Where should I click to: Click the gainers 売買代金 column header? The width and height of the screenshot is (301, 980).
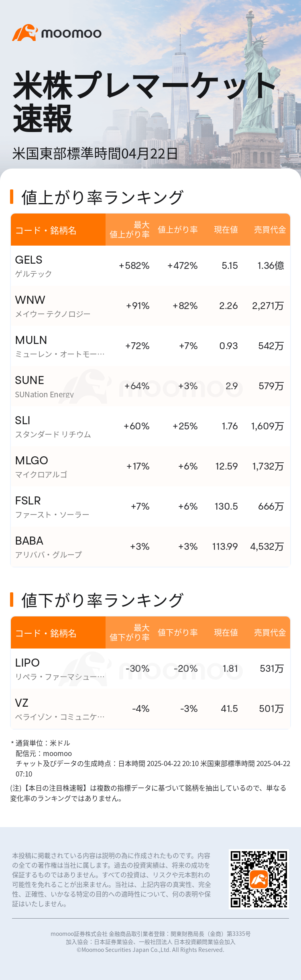(270, 230)
